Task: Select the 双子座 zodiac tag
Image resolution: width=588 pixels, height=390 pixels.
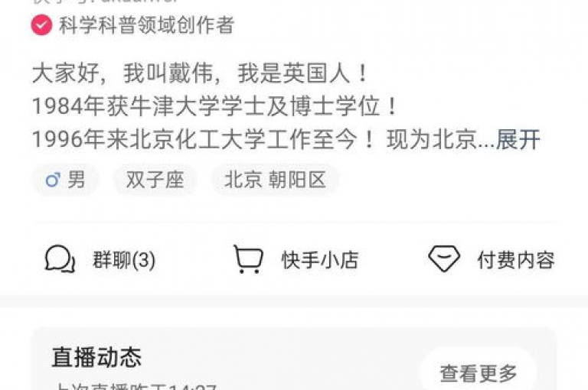Action: [155, 180]
